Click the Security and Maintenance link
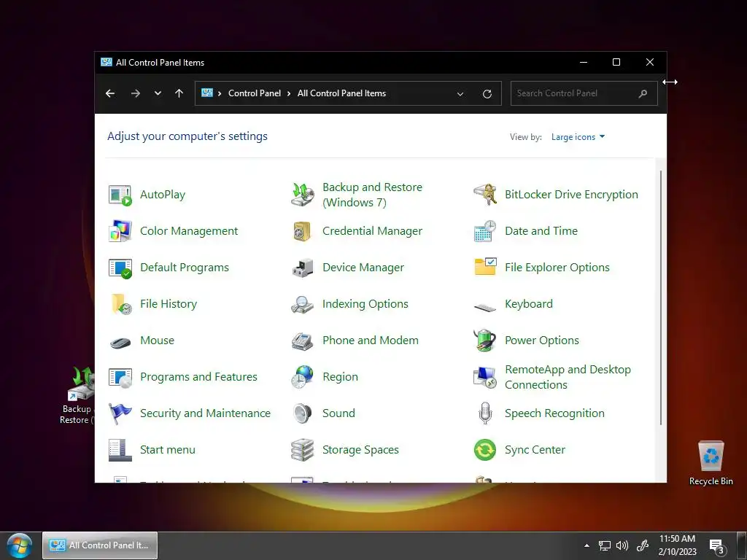 (205, 413)
